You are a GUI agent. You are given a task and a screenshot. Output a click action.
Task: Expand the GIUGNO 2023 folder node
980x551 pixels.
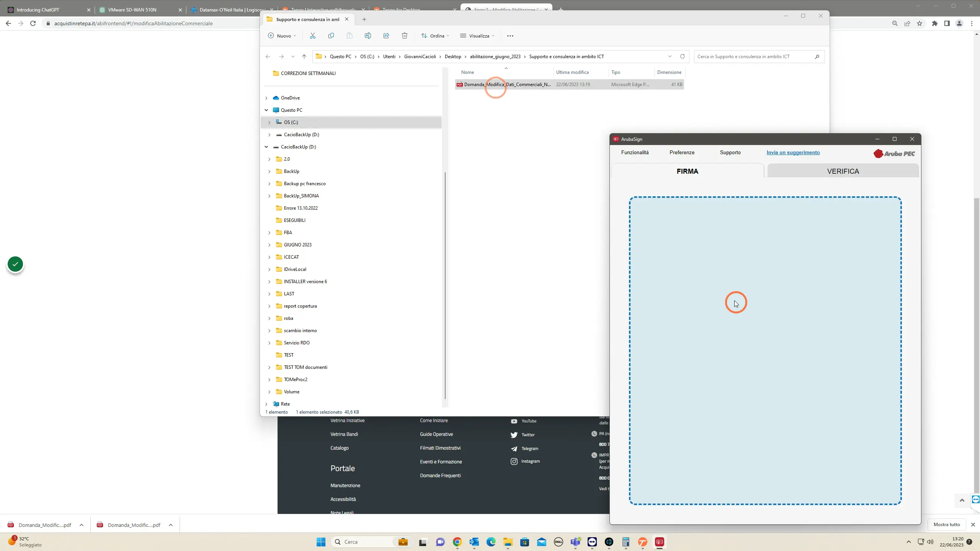pos(269,245)
